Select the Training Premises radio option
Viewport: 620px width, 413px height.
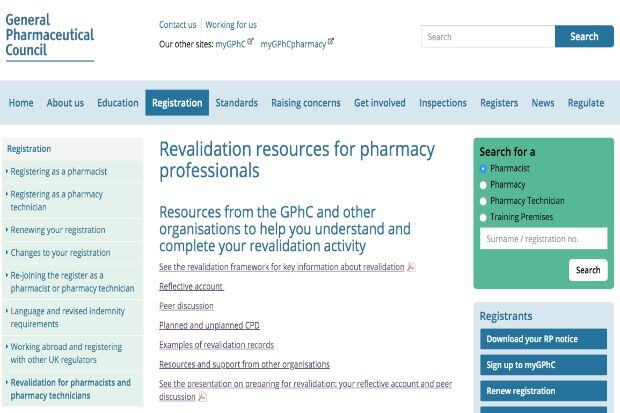tap(484, 217)
